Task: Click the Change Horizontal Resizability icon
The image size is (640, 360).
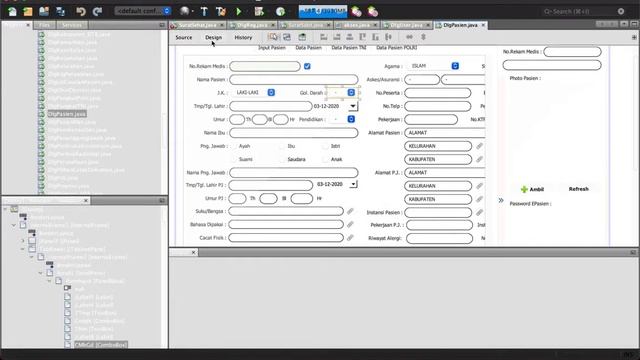Action: pyautogui.click(x=409, y=37)
